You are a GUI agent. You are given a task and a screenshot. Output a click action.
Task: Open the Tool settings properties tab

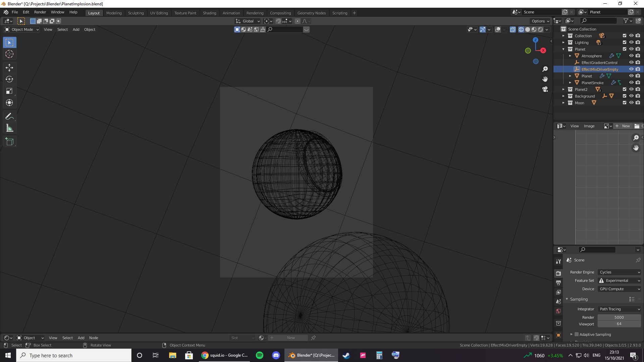tap(558, 261)
